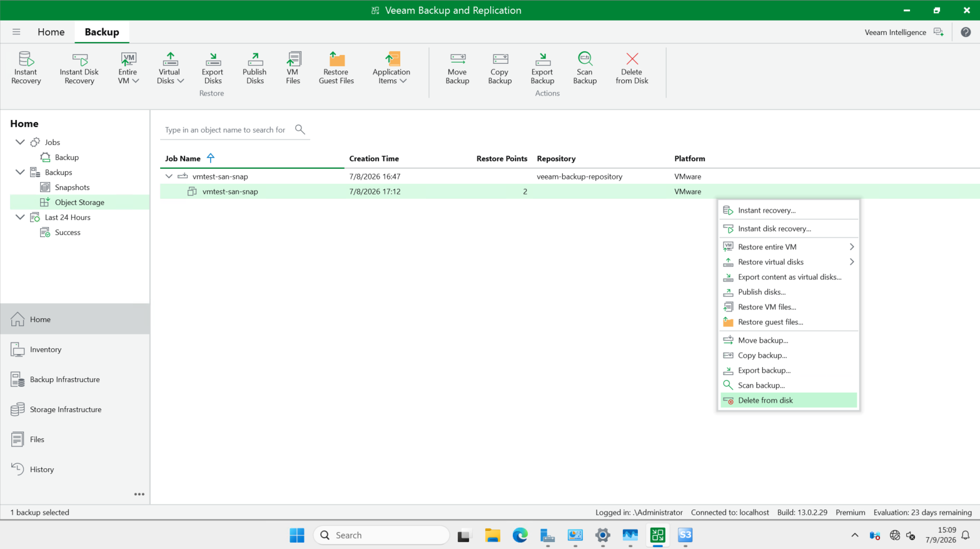
Task: Open the Entire VM restore dropdown
Action: click(128, 68)
